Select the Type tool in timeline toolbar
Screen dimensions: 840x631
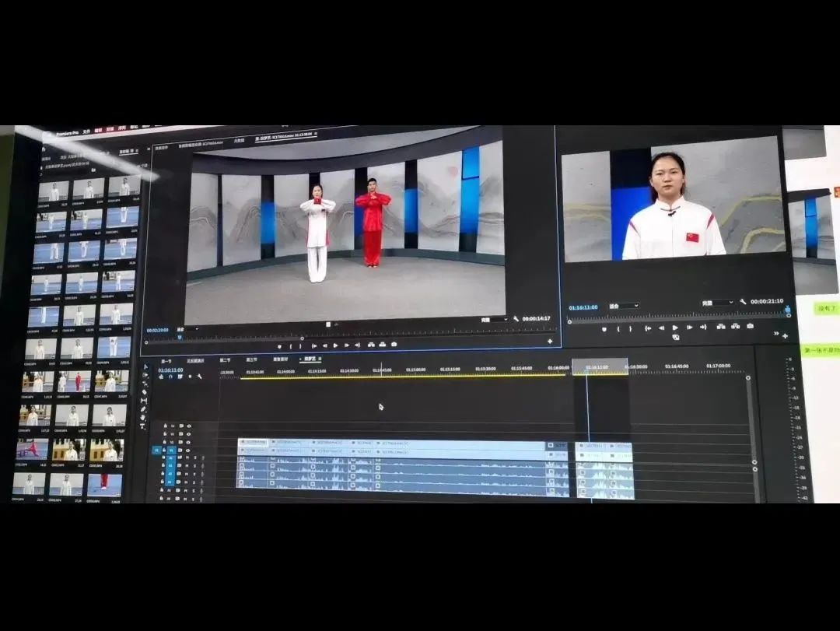click(x=142, y=426)
